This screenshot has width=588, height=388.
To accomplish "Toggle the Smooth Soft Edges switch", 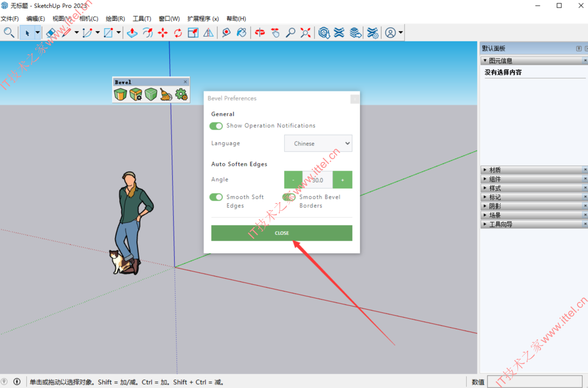I will tap(216, 197).
